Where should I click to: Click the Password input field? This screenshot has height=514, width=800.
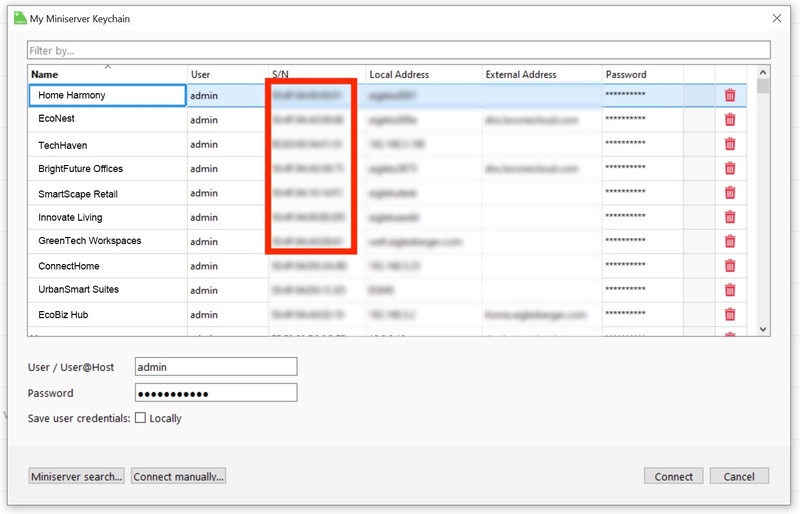click(x=216, y=393)
